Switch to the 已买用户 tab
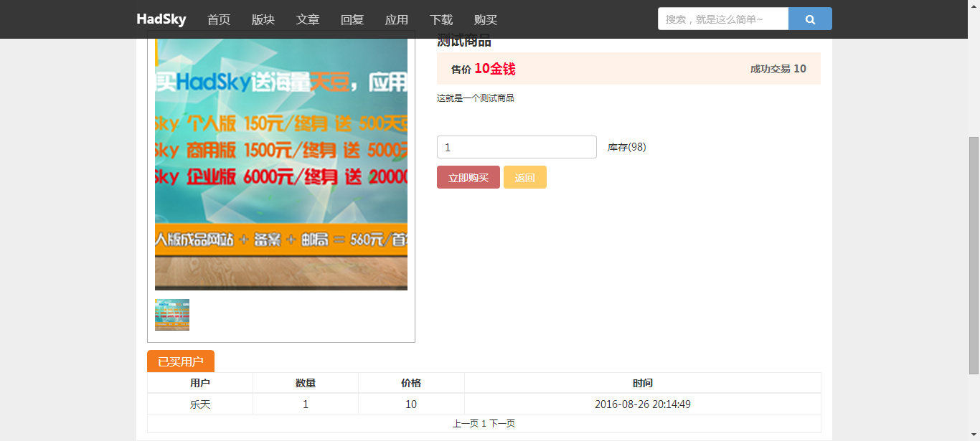 181,361
